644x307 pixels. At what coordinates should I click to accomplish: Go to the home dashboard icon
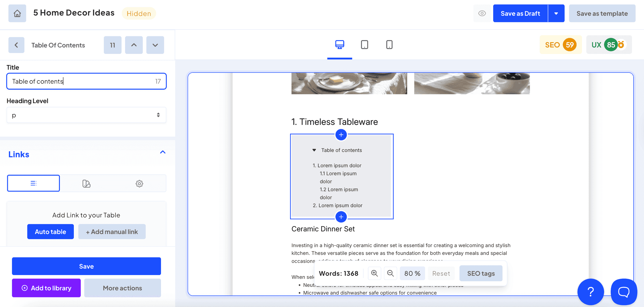(17, 13)
